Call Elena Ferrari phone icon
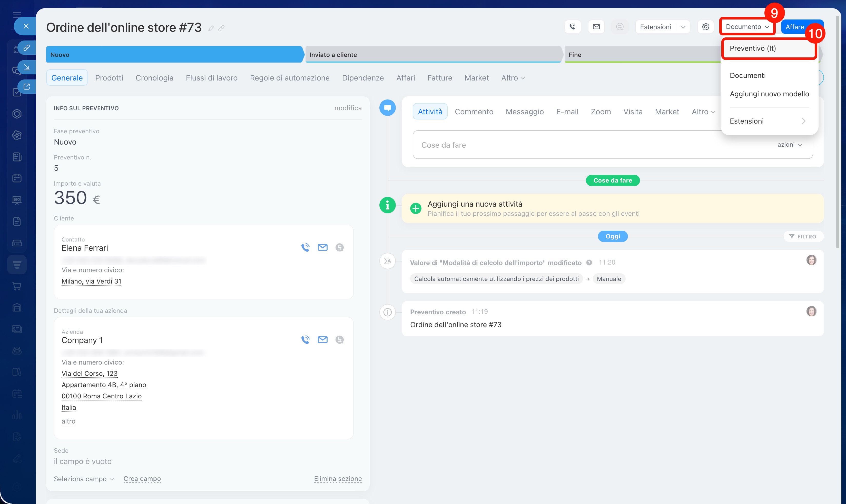Screen dimensions: 846x504 (x=306, y=247)
